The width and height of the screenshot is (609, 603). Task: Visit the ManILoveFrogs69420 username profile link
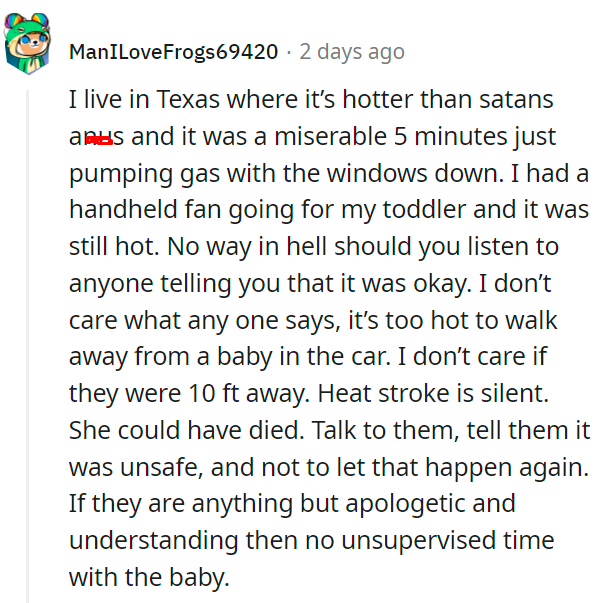pos(174,52)
